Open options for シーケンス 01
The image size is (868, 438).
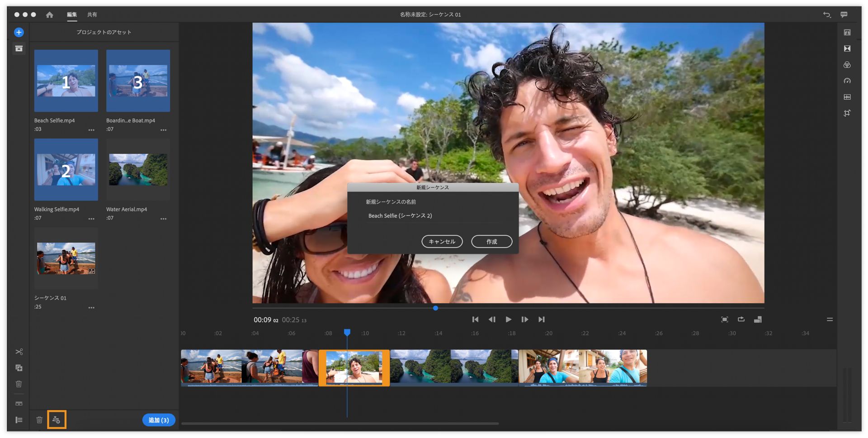[x=91, y=308]
